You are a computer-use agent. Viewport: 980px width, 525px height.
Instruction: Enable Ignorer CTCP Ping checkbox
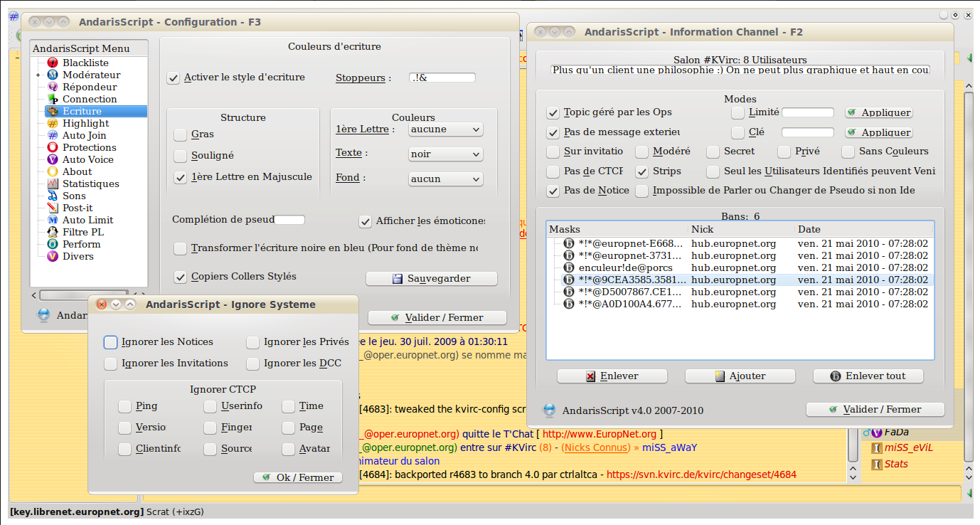[124, 406]
